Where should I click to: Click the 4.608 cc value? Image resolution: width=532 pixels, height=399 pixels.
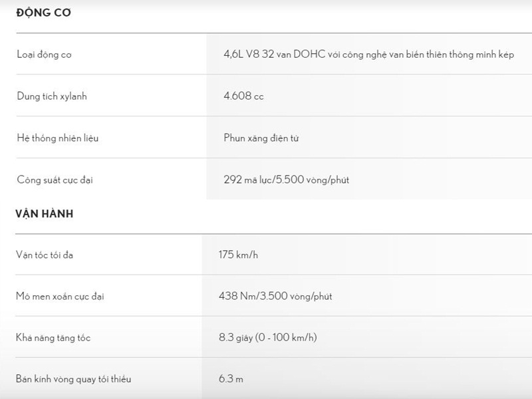pyautogui.click(x=243, y=96)
